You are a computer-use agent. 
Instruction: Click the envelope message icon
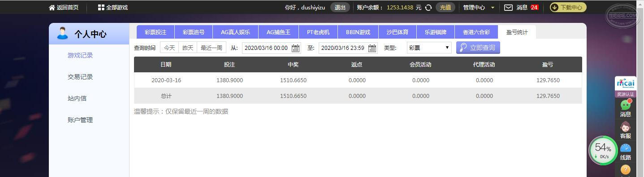pyautogui.click(x=508, y=7)
